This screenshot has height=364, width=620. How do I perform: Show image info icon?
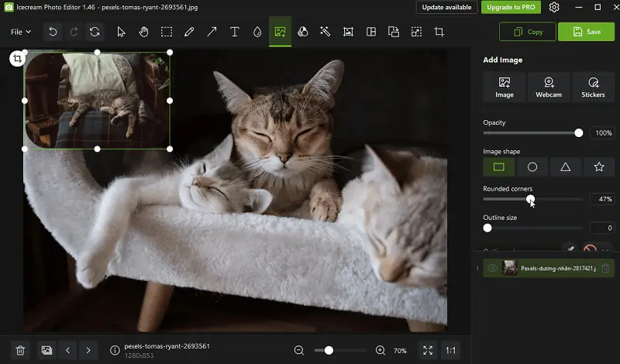click(x=115, y=351)
